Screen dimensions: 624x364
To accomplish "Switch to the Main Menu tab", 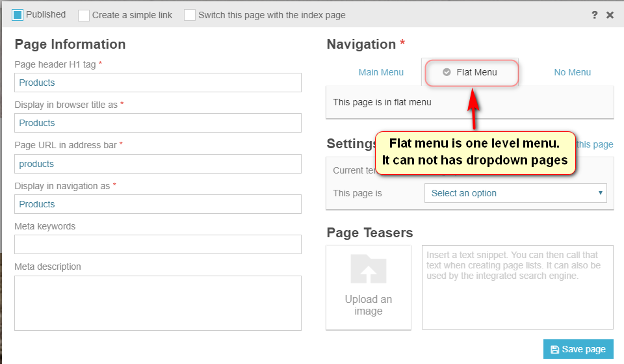I will (381, 72).
